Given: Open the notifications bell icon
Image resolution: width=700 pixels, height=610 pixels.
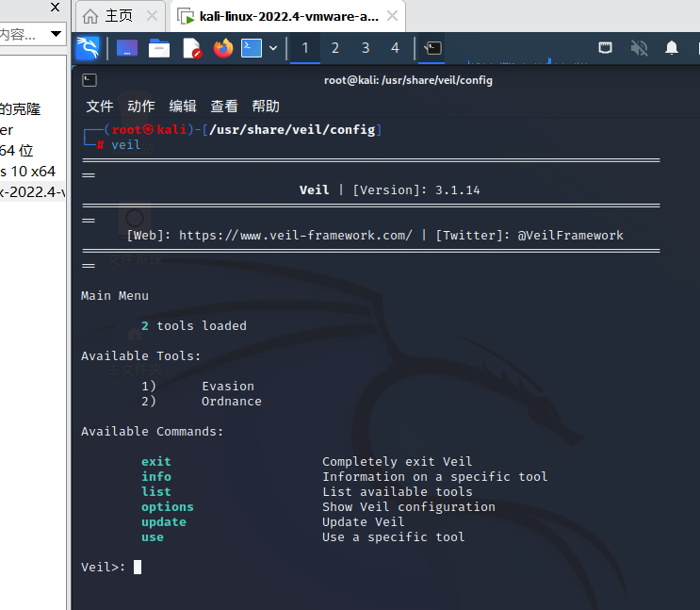Looking at the screenshot, I should pyautogui.click(x=672, y=48).
